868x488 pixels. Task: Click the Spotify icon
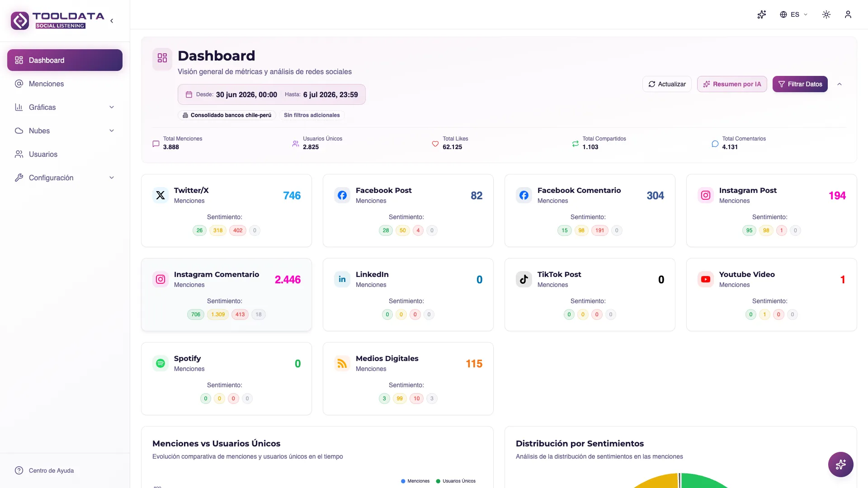pyautogui.click(x=160, y=363)
